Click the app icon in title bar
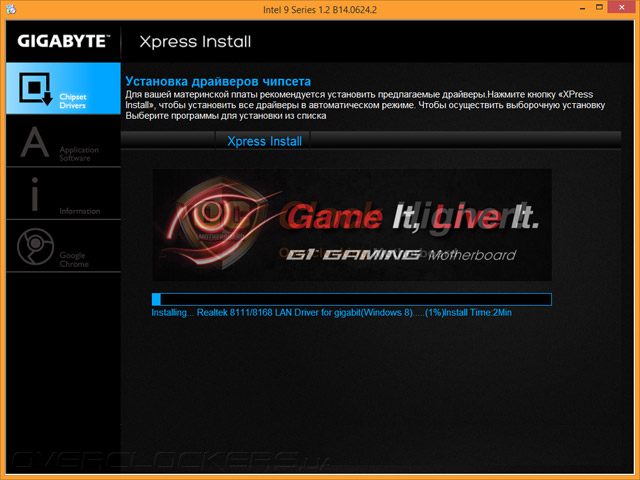The image size is (640, 480). coord(11,9)
